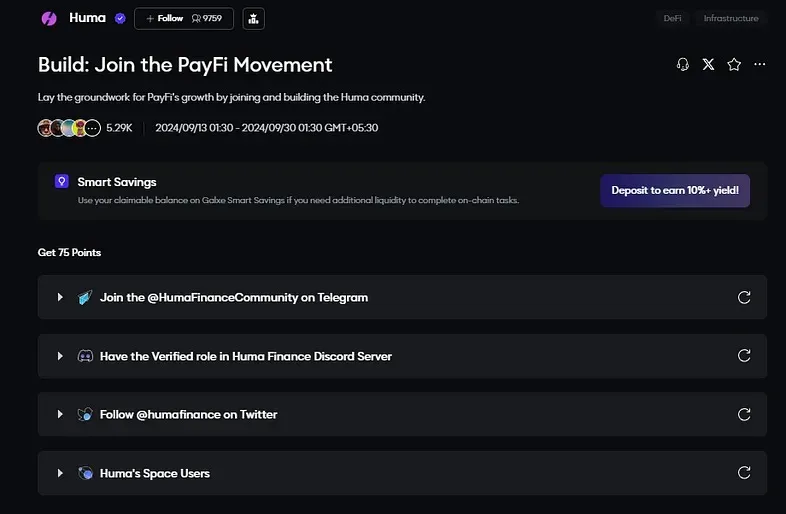786x514 pixels.
Task: Click the Huma logo icon
Action: coord(49,19)
